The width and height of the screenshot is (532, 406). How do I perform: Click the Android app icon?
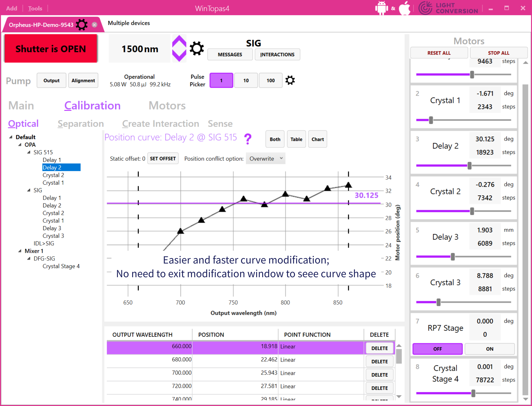coord(381,8)
